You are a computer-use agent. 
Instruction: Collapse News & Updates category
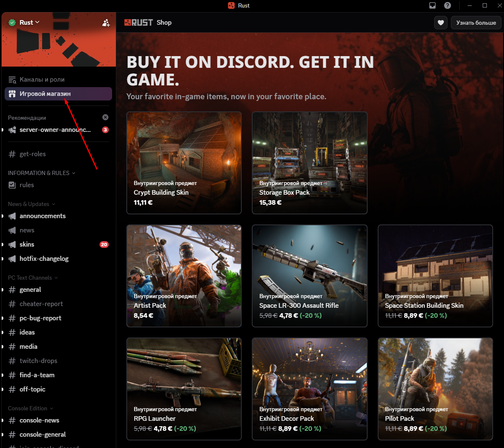(x=31, y=204)
